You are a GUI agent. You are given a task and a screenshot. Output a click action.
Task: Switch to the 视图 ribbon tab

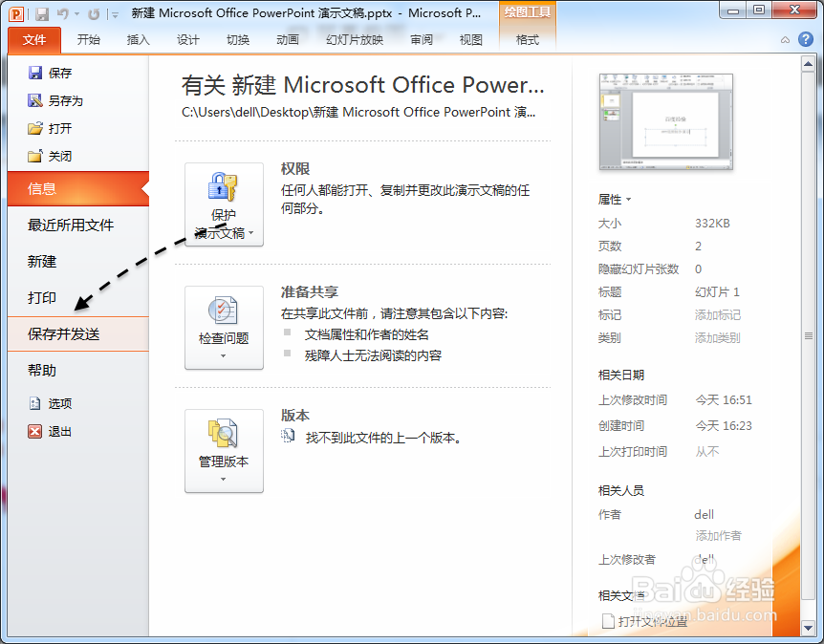tap(471, 40)
